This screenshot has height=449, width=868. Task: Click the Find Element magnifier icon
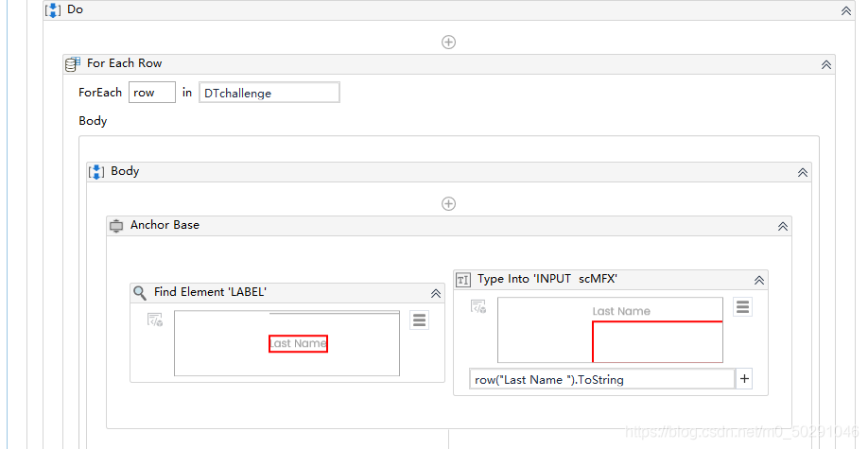[140, 292]
